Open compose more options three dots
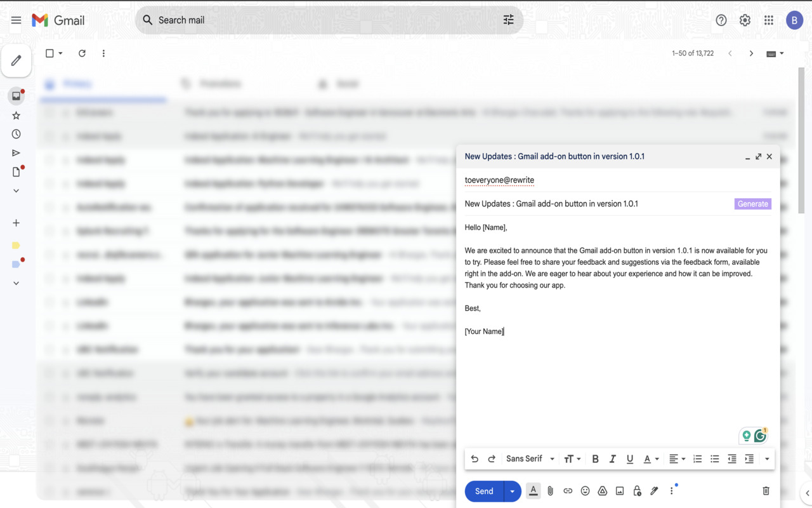Screen dimensions: 812x508 pyautogui.click(x=672, y=491)
